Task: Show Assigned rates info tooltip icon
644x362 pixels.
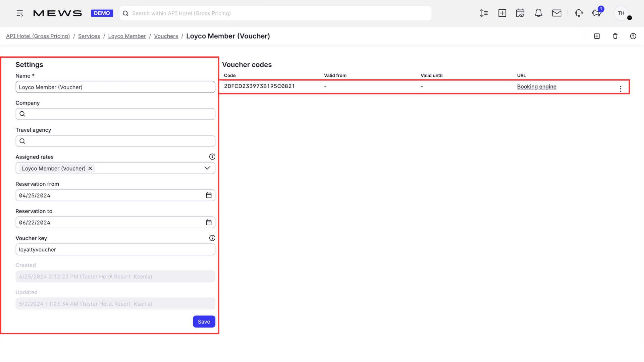Action: click(212, 157)
